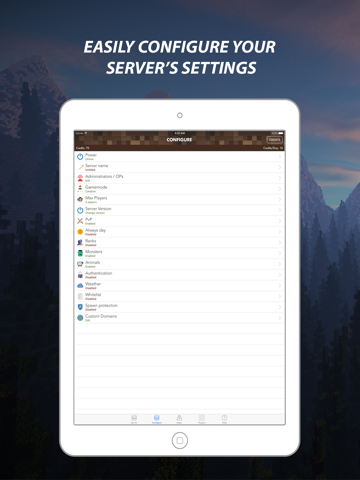Select the Custom Domains globe icon
Viewport: 360px width, 480px height.
80,318
